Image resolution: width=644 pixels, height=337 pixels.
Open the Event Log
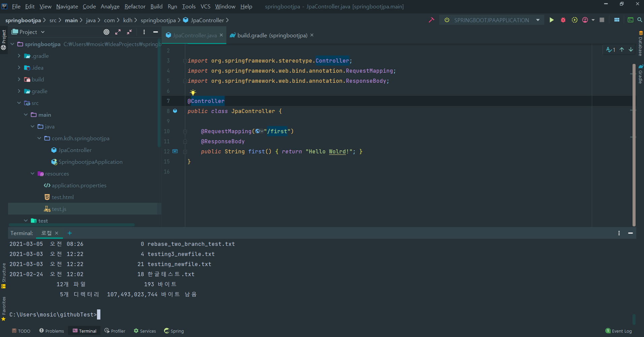tap(619, 331)
